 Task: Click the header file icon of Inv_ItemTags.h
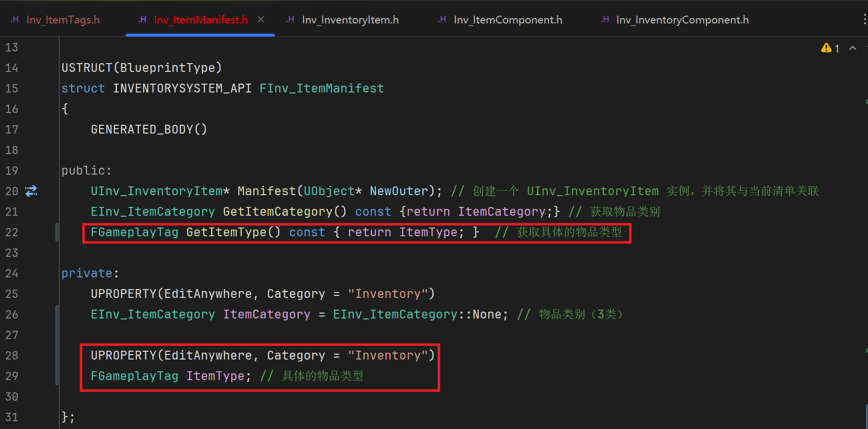click(x=15, y=20)
